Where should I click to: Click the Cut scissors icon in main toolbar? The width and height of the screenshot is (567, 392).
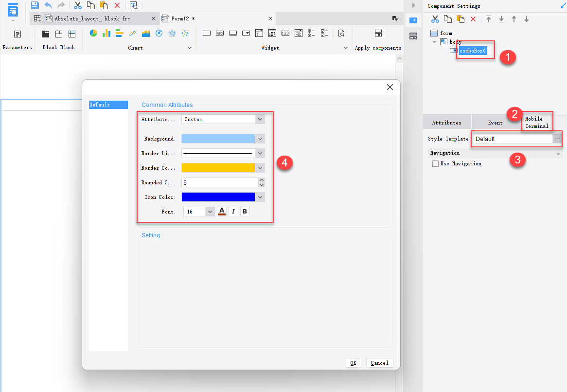coord(77,5)
